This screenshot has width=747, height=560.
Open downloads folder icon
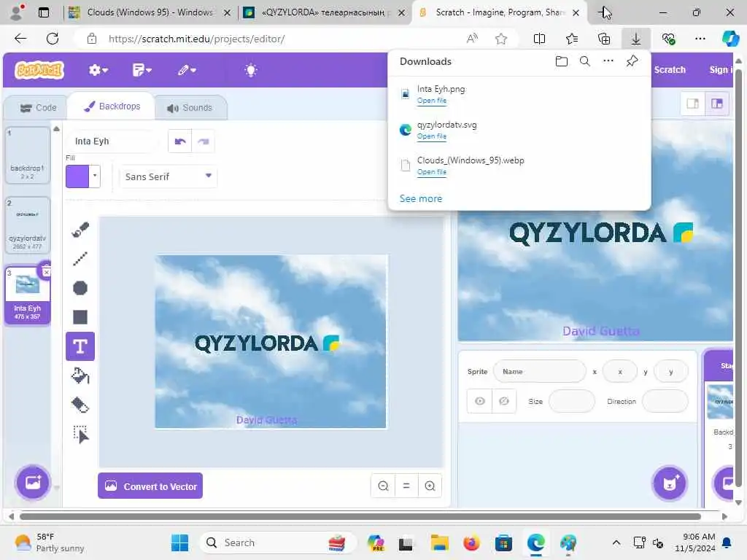[x=562, y=61]
